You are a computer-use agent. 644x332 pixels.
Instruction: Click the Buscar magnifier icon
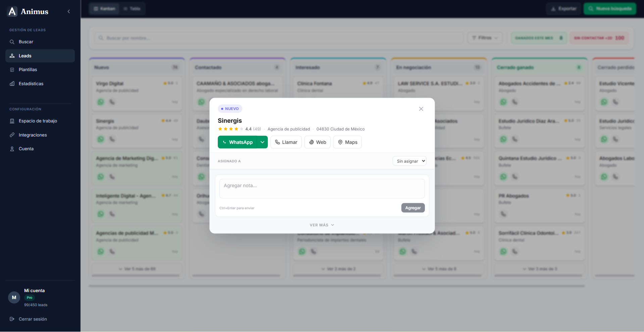pos(12,42)
